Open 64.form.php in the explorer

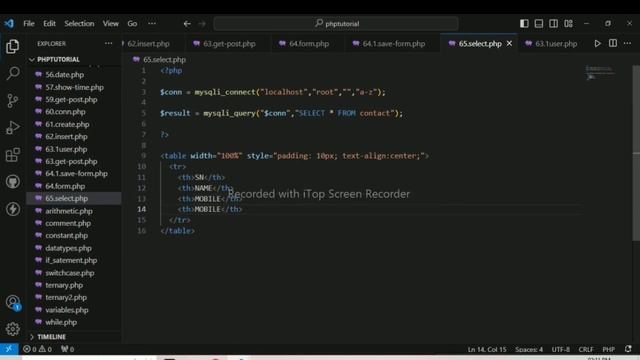click(x=65, y=186)
